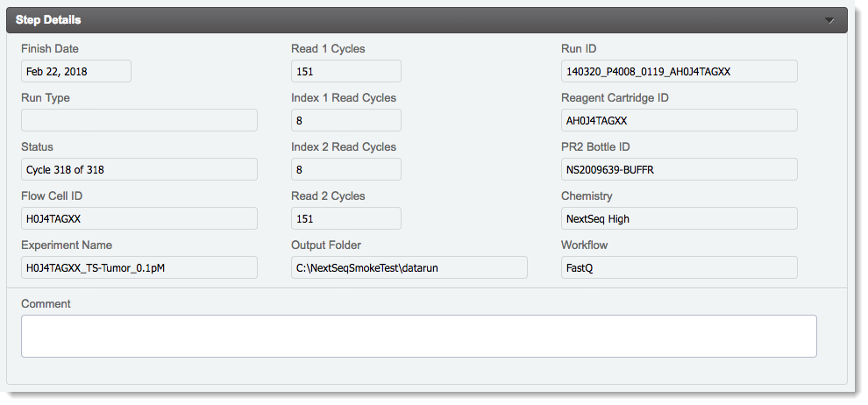Collapse the Step Details panel arrow
This screenshot has width=868, height=405.
tap(829, 19)
